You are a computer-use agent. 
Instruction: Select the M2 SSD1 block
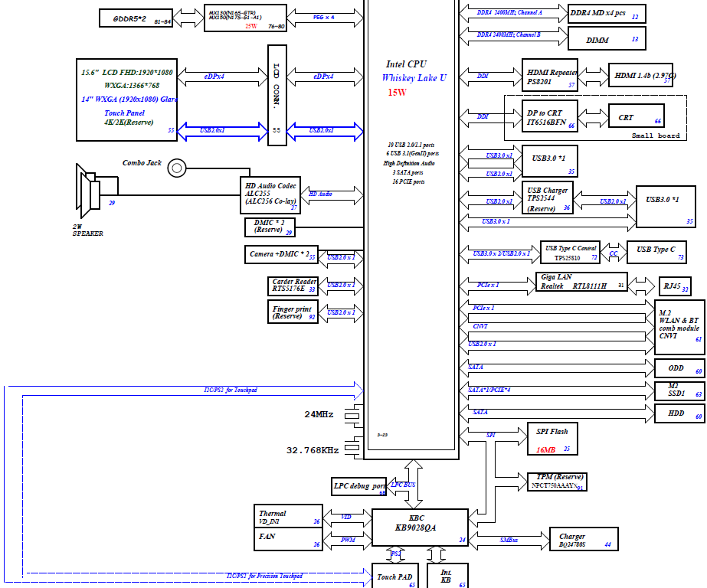tap(679, 390)
